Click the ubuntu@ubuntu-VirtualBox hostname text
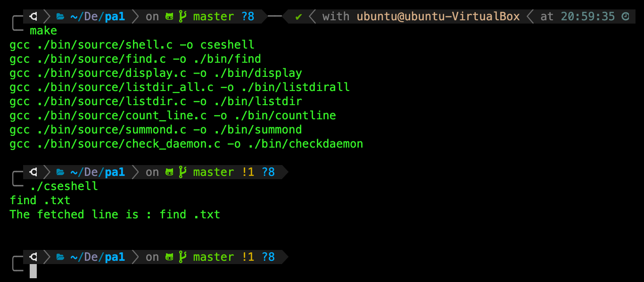Viewport: 644px width, 282px height. (438, 17)
